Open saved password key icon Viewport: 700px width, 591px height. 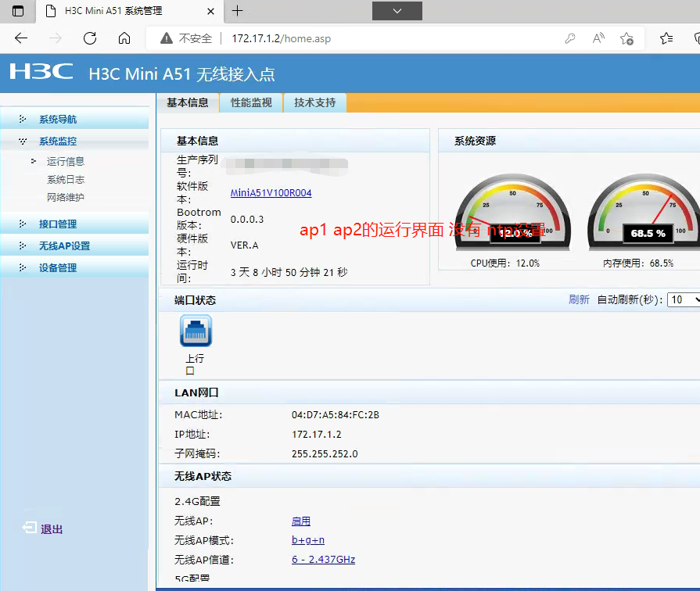(x=570, y=38)
